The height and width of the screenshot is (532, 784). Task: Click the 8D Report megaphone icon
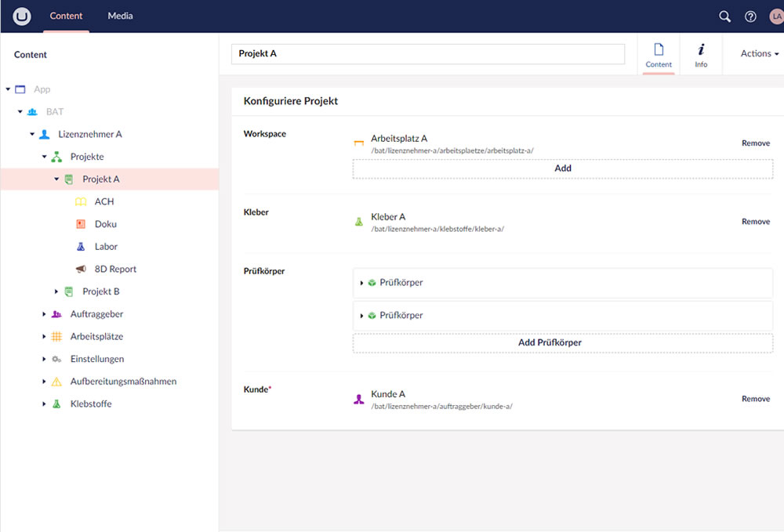(80, 270)
